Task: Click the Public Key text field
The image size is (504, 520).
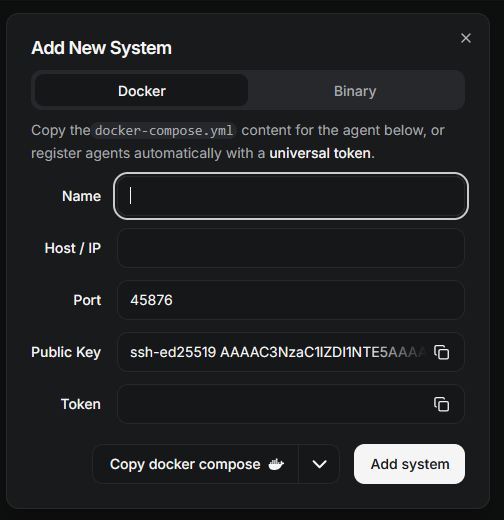Action: [x=278, y=352]
